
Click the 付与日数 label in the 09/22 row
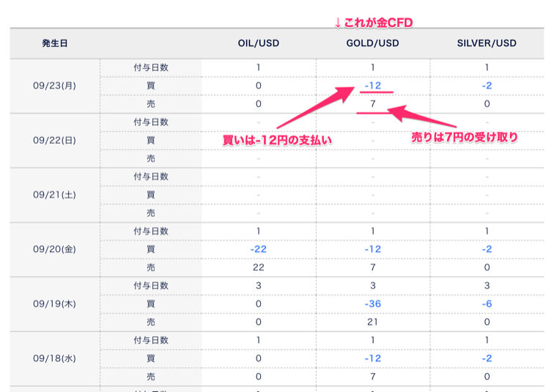(151, 122)
